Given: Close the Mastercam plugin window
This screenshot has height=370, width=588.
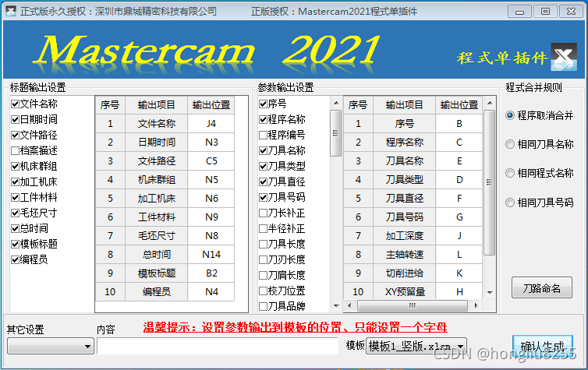Looking at the screenshot, I should 569,11.
